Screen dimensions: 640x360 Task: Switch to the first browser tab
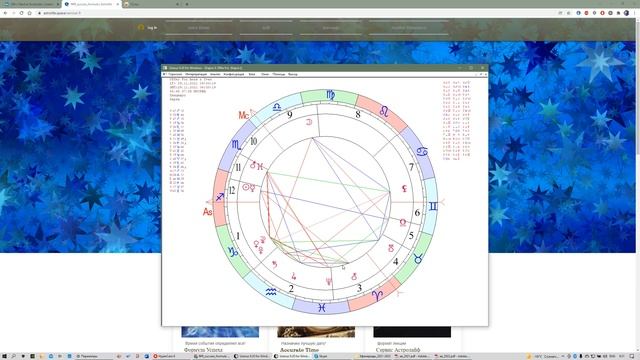click(x=31, y=4)
